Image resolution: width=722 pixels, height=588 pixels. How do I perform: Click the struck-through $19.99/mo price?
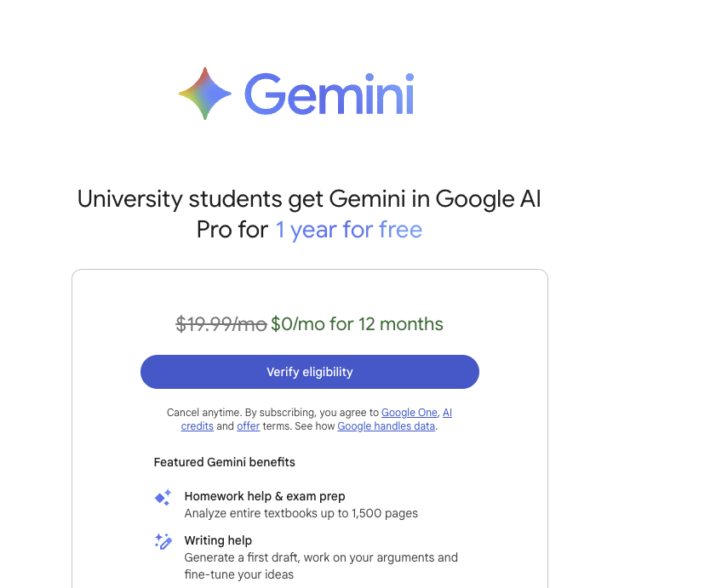tap(221, 324)
